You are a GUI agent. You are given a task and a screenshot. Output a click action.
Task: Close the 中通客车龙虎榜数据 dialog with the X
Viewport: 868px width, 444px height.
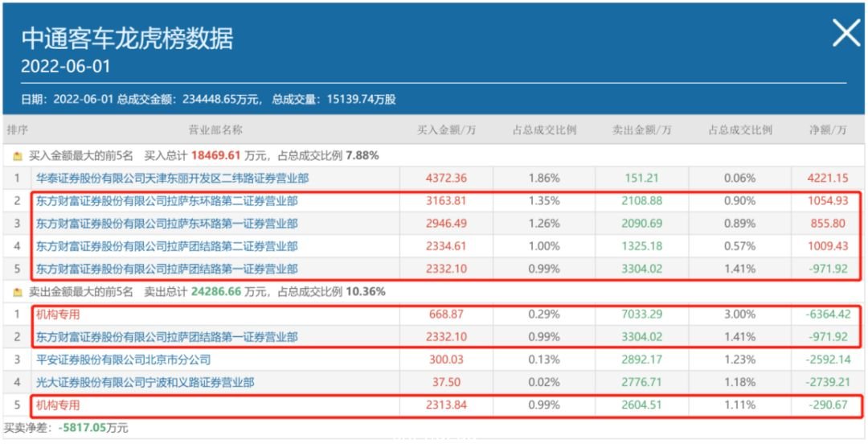tap(846, 32)
